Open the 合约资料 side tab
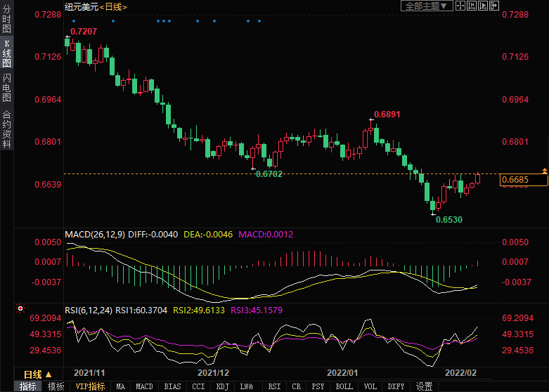Screen dimensions: 549x392 coord(6,129)
